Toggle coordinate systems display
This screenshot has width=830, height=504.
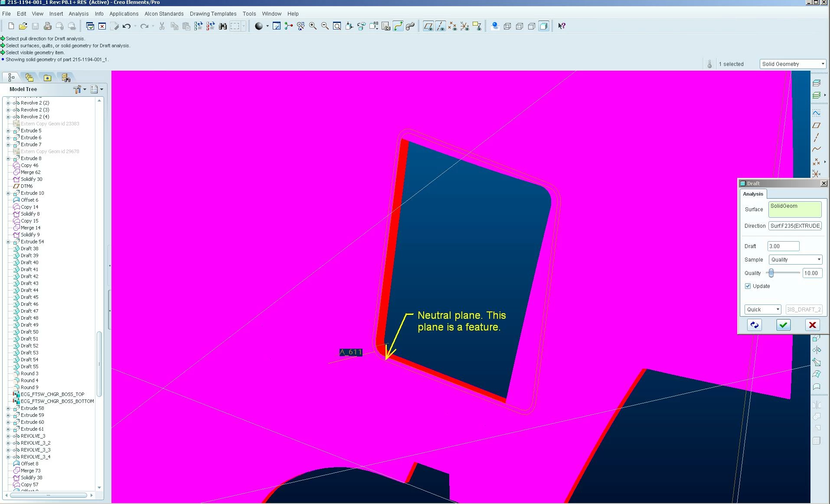point(464,26)
